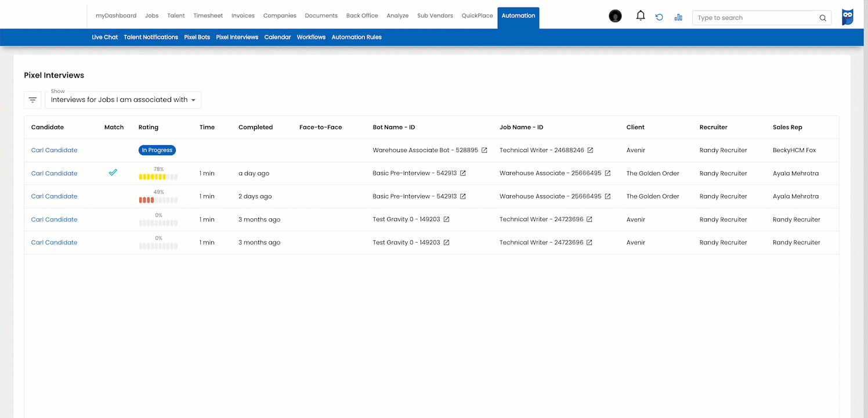Go to Pixel Bots submenu
Viewport: 868px width, 418px height.
coord(197,37)
